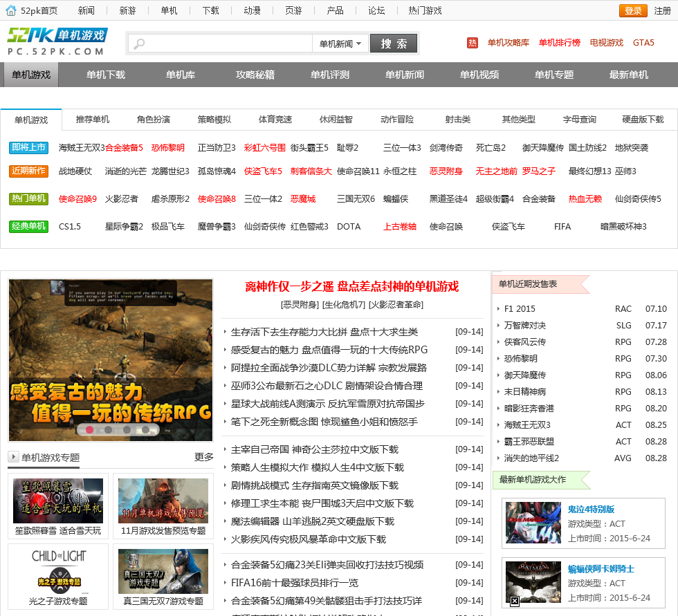This screenshot has width=678, height=616.
Task: Click the 注册 register link
Action: click(x=662, y=11)
